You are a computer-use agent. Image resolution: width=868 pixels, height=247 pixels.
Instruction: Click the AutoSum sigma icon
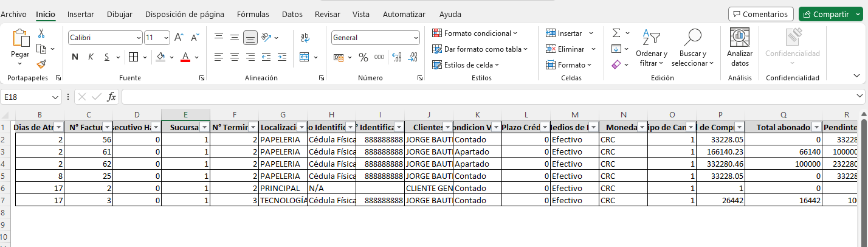[616, 33]
